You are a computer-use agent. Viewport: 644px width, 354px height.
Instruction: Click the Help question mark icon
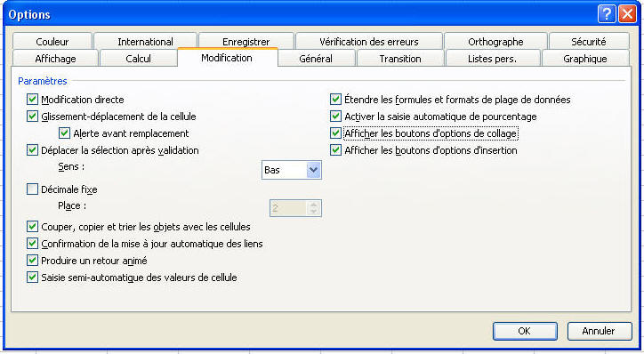pyautogui.click(x=607, y=14)
